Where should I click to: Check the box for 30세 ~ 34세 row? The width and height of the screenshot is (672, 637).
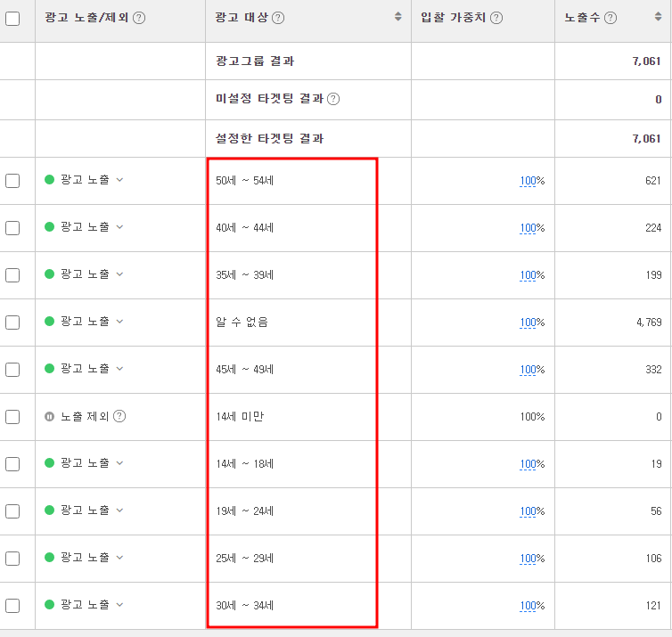click(x=12, y=605)
